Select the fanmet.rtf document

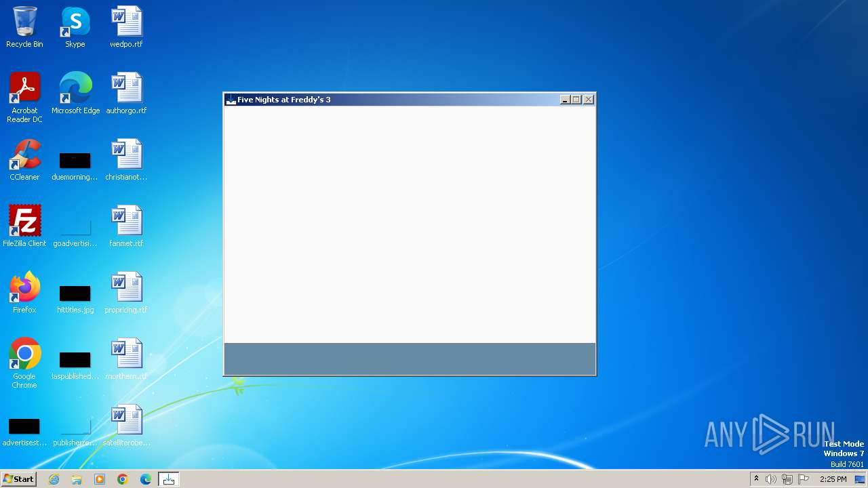(x=126, y=226)
